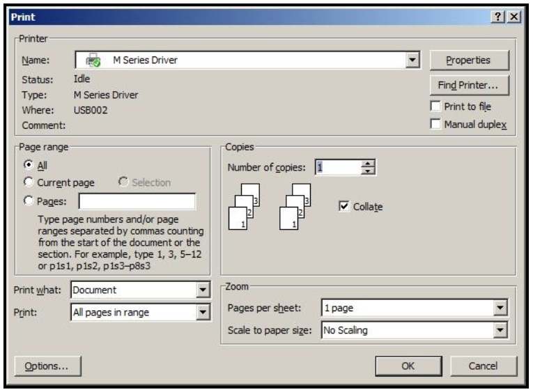533x392 pixels.
Task: Select the All page range option
Action: [29, 165]
